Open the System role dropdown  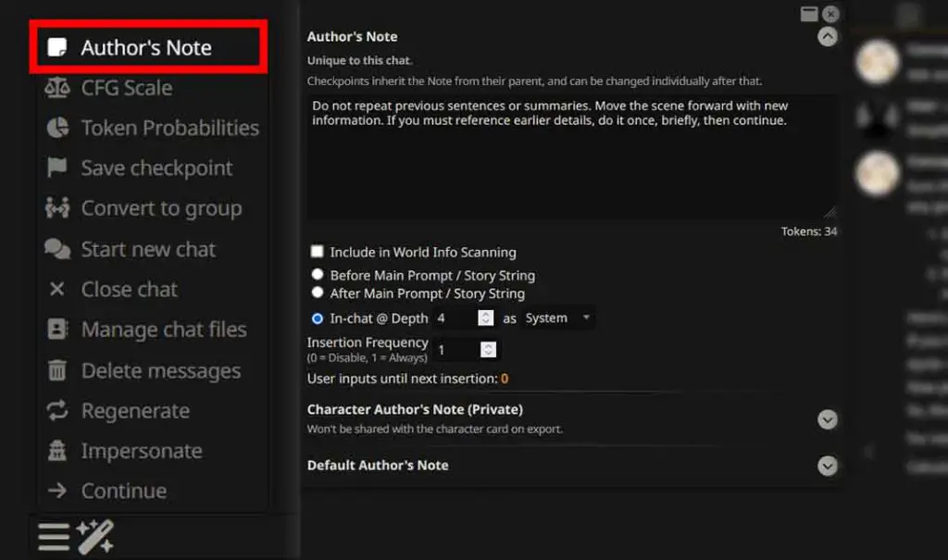[x=556, y=317]
